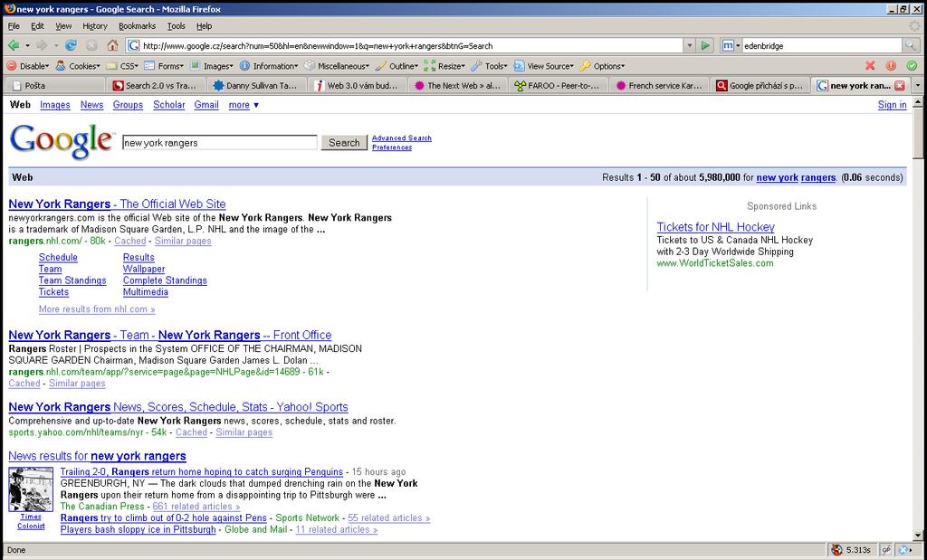Screen dimensions: 927x560
Task: Open the search engine selector dropdown
Action: point(731,45)
